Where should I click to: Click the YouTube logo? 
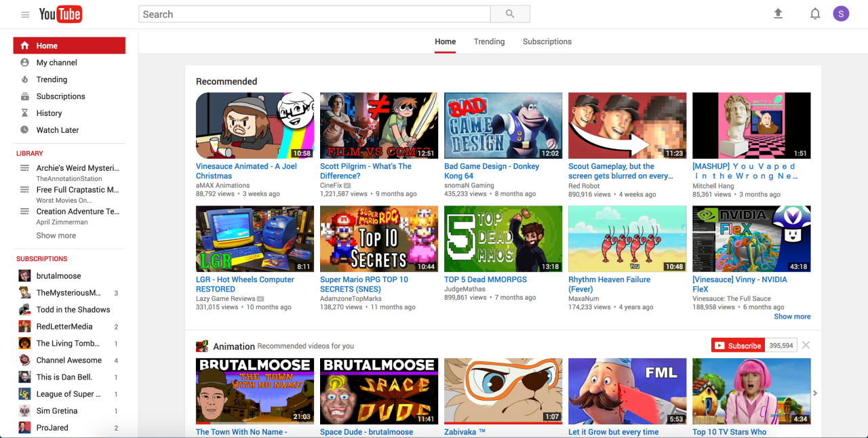pyautogui.click(x=60, y=14)
